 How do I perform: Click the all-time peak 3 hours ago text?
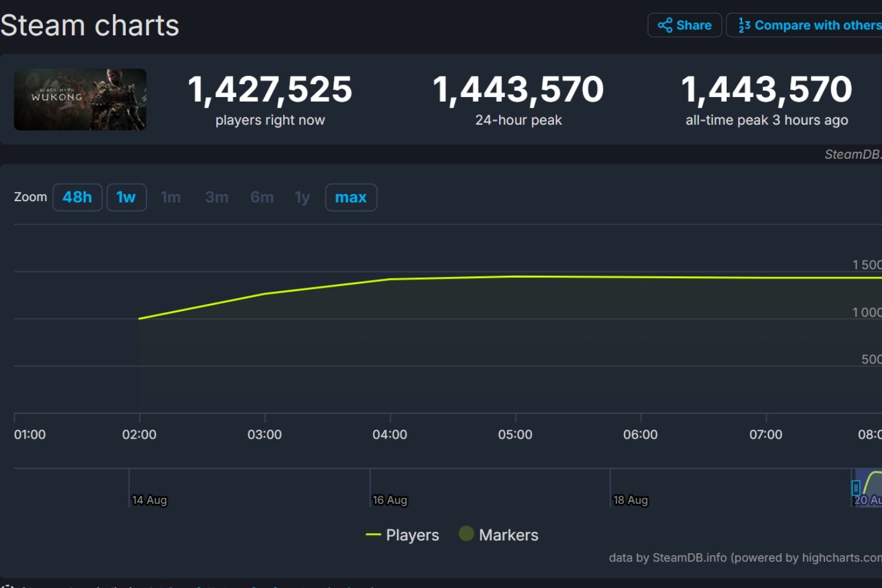767,120
